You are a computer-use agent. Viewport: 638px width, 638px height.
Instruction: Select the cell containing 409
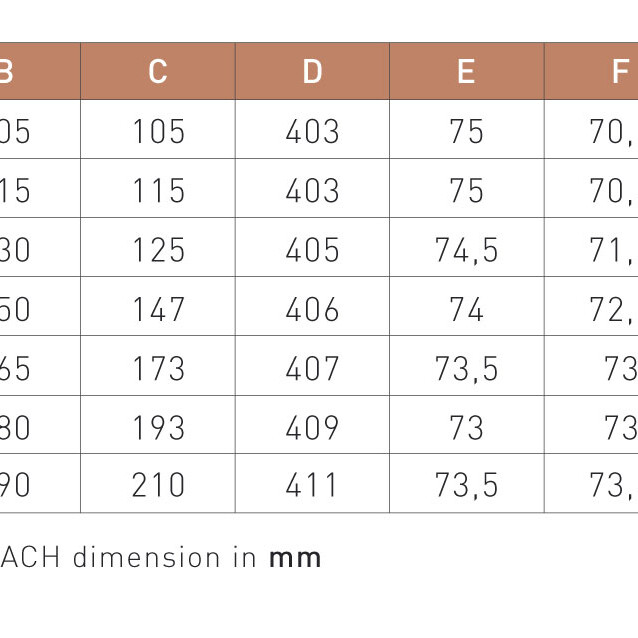click(312, 427)
